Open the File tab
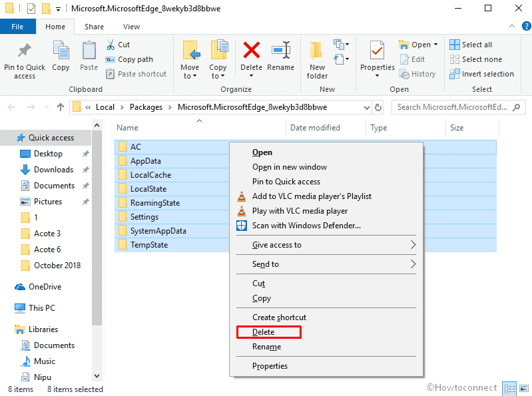 click(x=17, y=27)
